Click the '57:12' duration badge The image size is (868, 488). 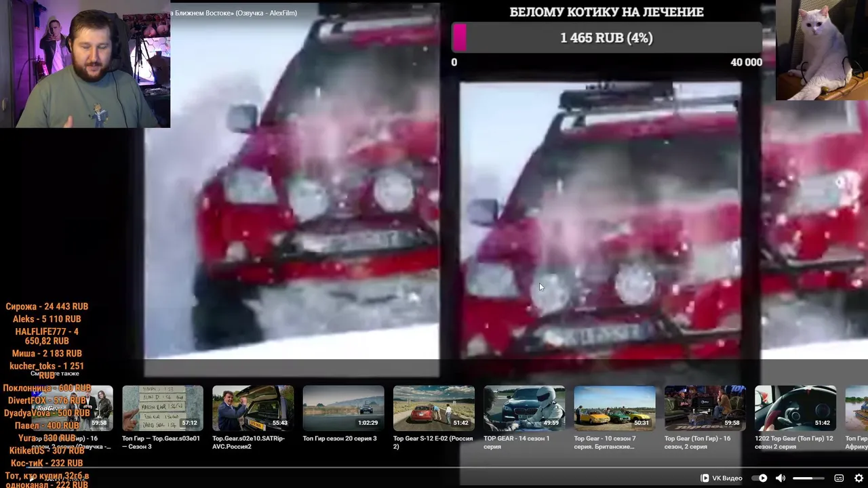(x=190, y=423)
